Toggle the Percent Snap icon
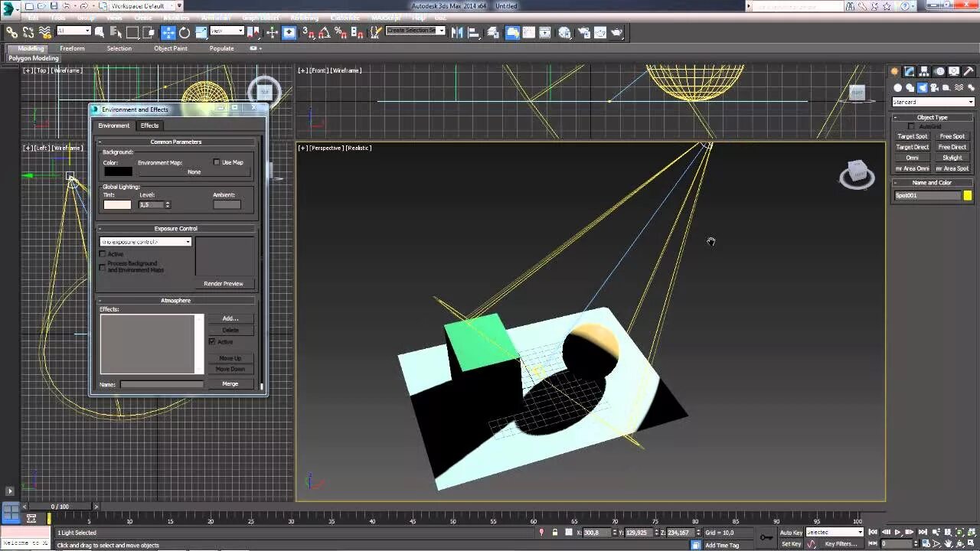This screenshot has height=551, width=980. pyautogui.click(x=341, y=32)
